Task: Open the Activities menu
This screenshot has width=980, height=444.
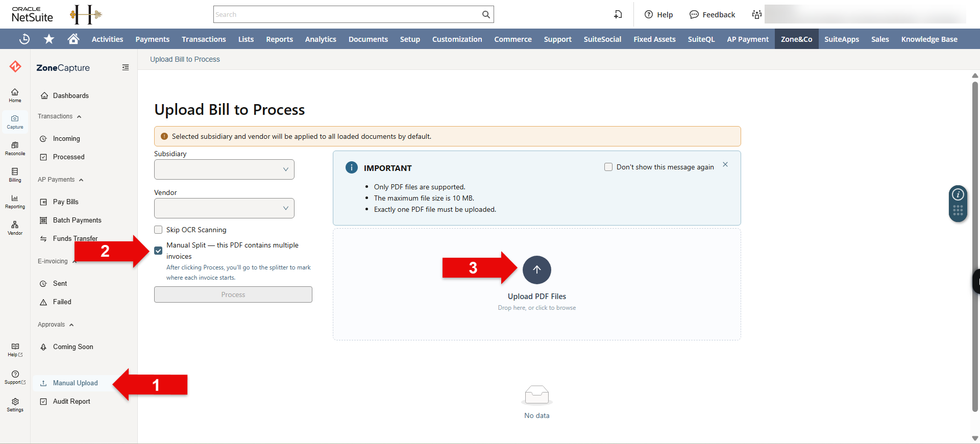Action: coord(107,39)
